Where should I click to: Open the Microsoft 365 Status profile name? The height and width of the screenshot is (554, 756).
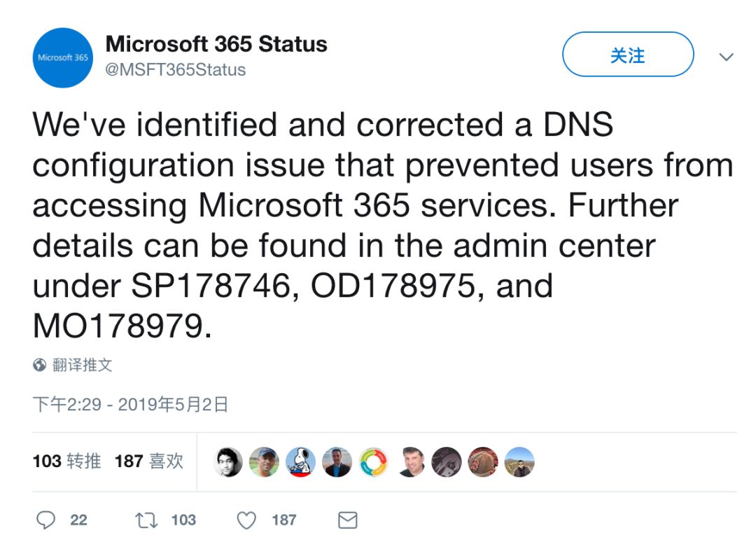pos(216,44)
